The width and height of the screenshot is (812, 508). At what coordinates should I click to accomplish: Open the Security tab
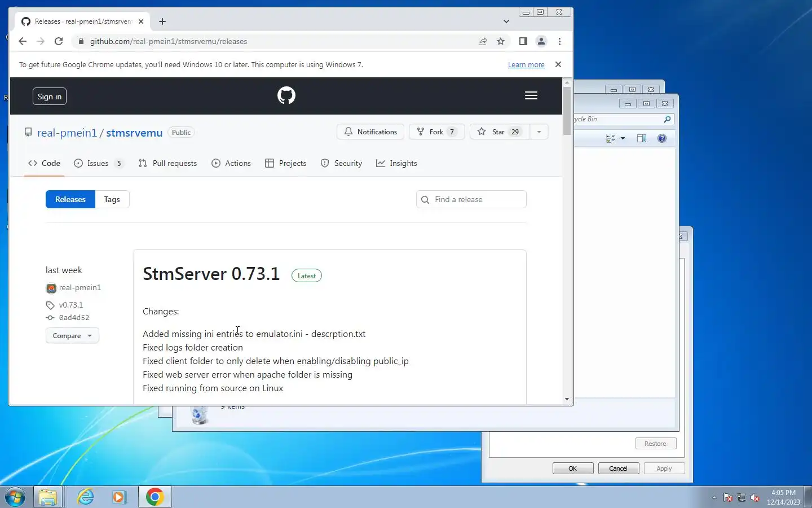coord(341,163)
